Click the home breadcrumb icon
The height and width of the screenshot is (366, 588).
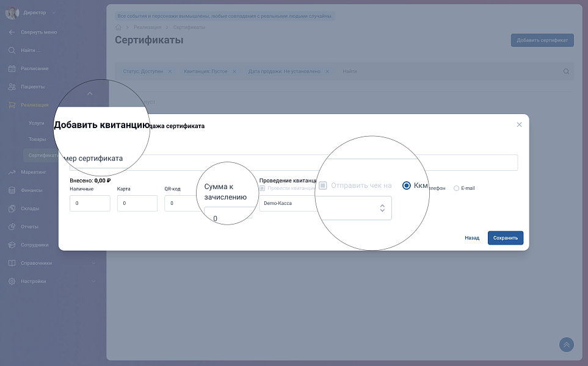[x=118, y=27]
